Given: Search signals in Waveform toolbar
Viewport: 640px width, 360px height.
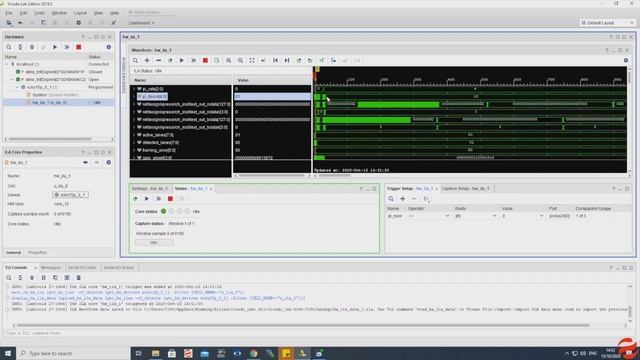Looking at the screenshot, I should [135, 60].
